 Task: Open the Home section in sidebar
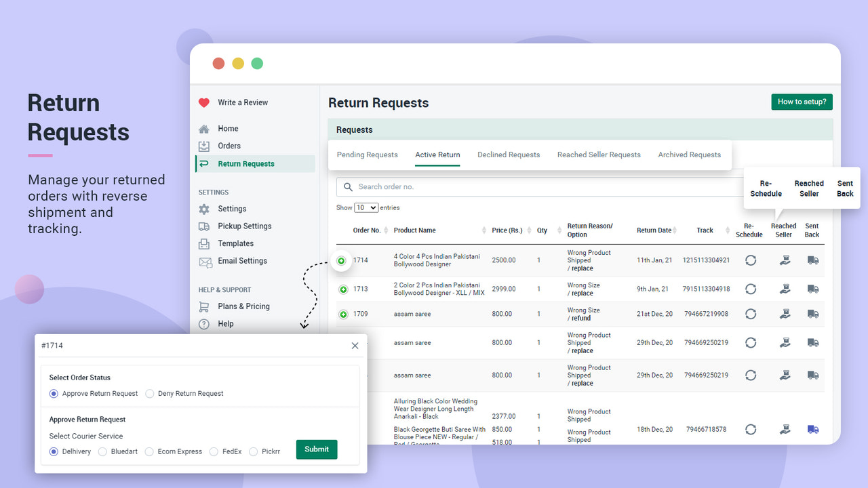tap(227, 128)
